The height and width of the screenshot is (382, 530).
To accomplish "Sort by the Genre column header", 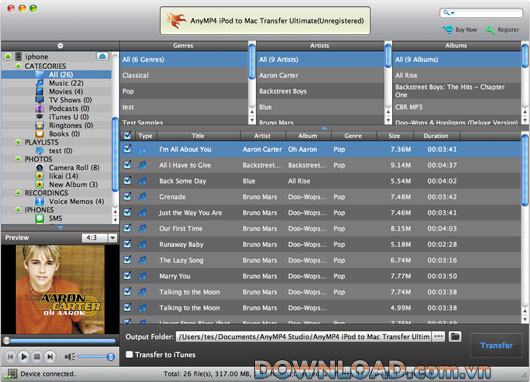I will pyautogui.click(x=354, y=136).
